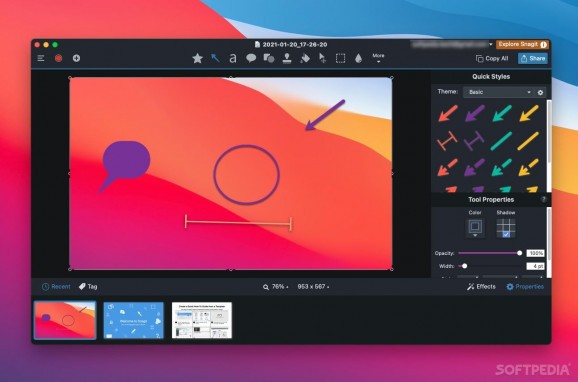The image size is (578, 382).
Task: Open the Theme Basic dropdown
Action: [x=498, y=92]
